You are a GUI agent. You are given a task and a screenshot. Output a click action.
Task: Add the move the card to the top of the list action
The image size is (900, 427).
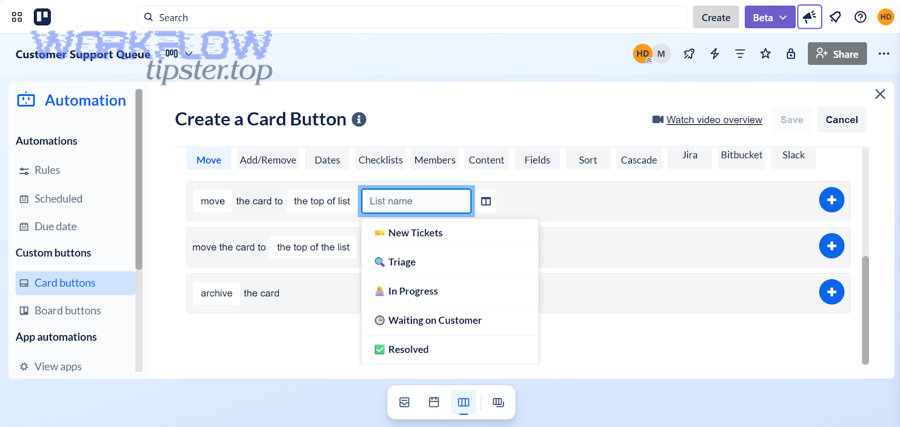pos(831,246)
